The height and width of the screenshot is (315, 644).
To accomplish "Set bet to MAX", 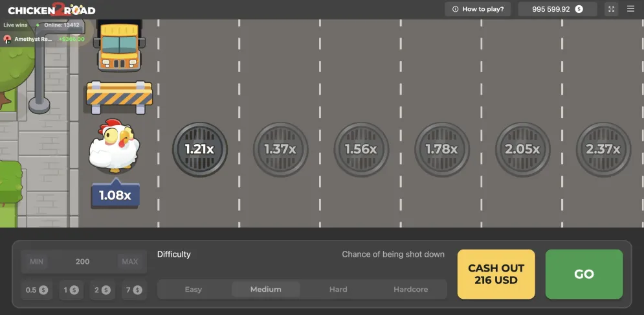I will pos(130,262).
